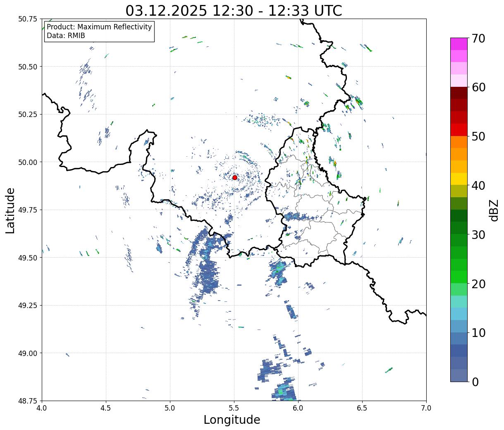Viewport: 504px width, 430px height.
Task: Click the latitude tick label 49.50
Action: pos(28,258)
